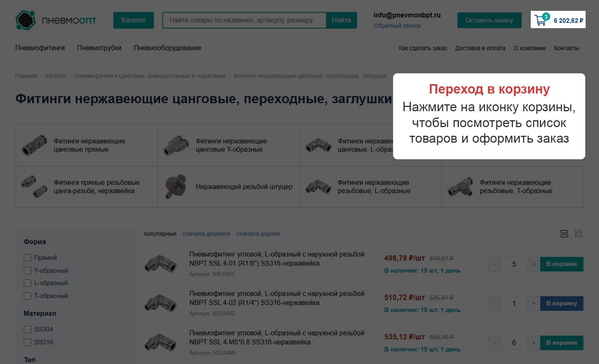The image size is (599, 364).
Task: Open the cart badge showing 3 items
Action: [547, 16]
